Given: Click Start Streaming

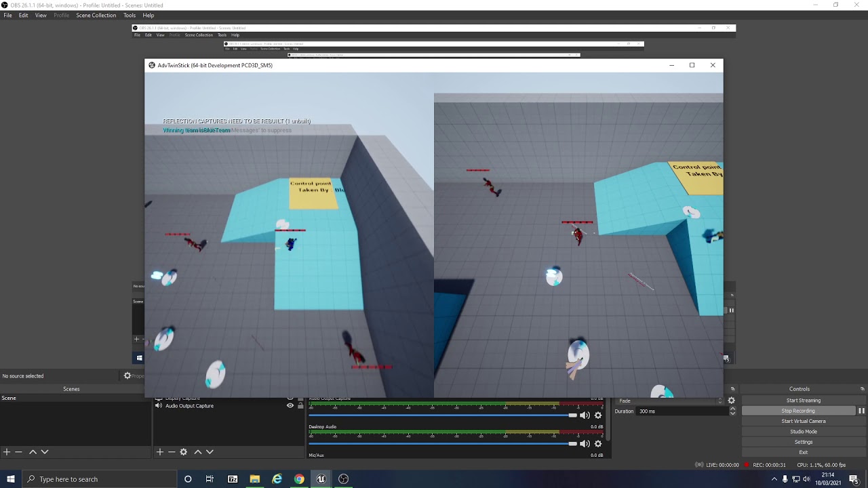Looking at the screenshot, I should (804, 401).
